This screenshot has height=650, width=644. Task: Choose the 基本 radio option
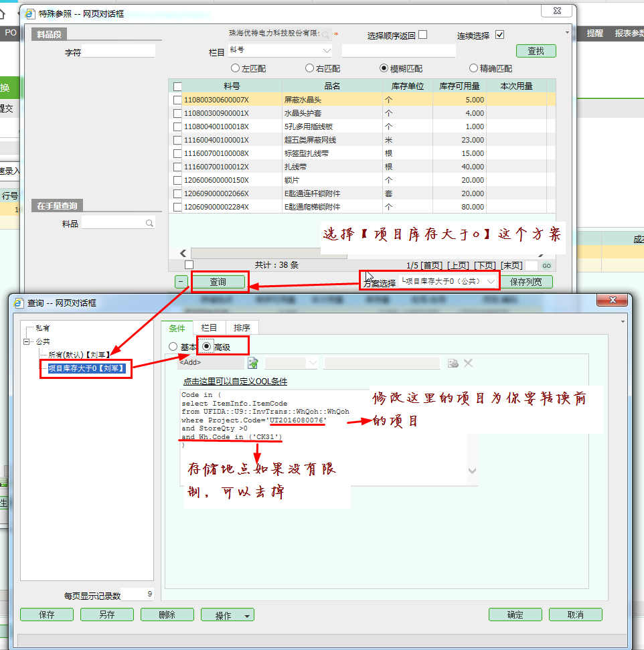[x=173, y=347]
